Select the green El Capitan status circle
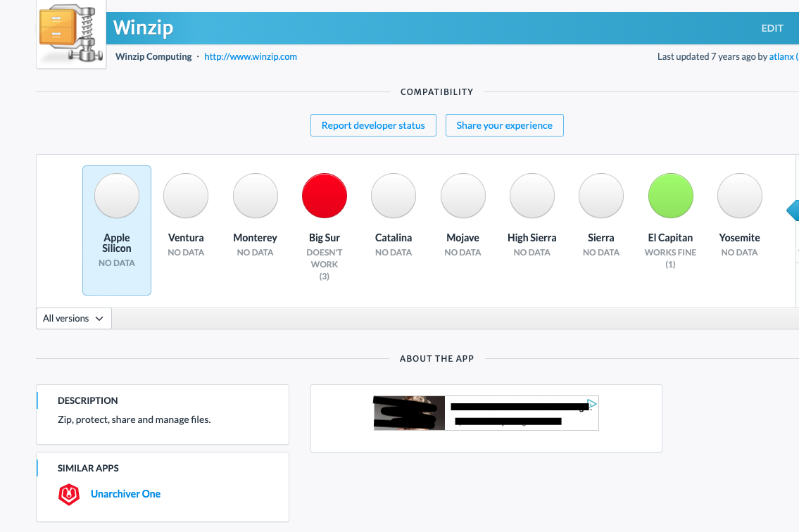This screenshot has height=532, width=799. [x=671, y=196]
